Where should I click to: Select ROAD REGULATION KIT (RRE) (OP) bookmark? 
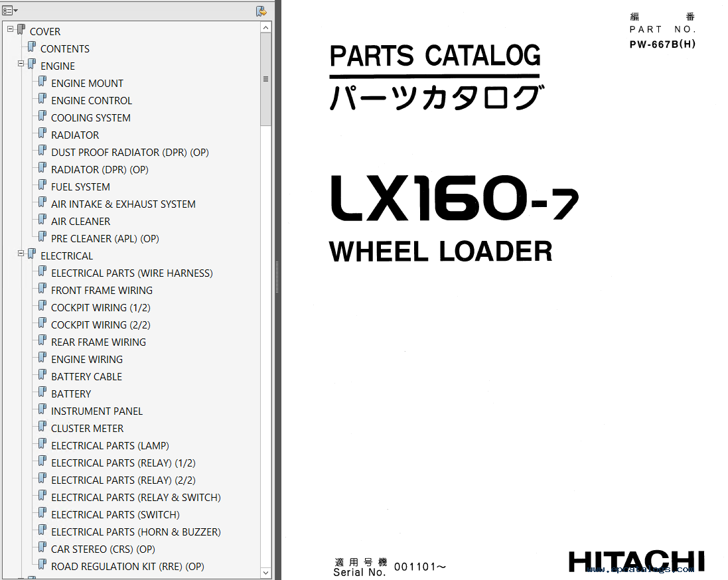click(127, 567)
